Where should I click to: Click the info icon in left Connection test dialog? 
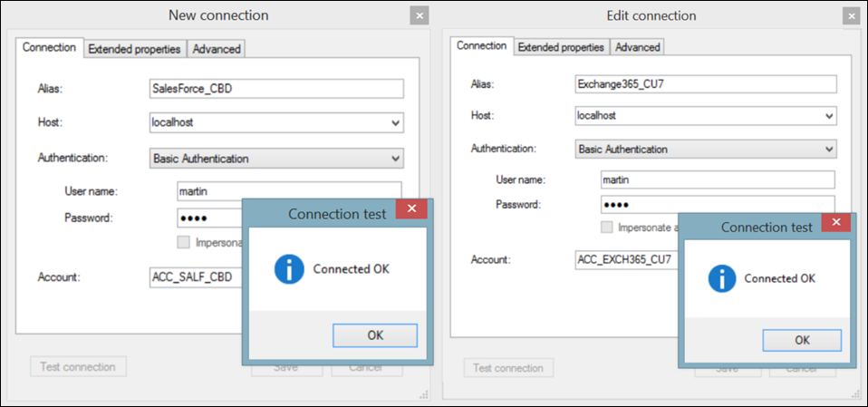point(289,269)
